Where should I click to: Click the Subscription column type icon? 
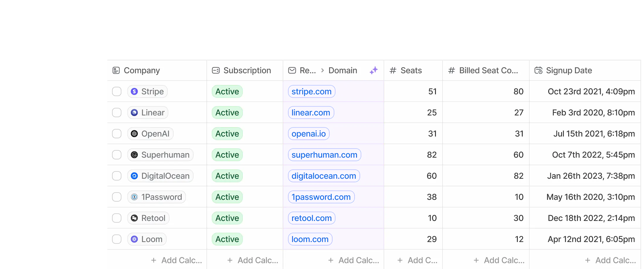click(x=216, y=70)
